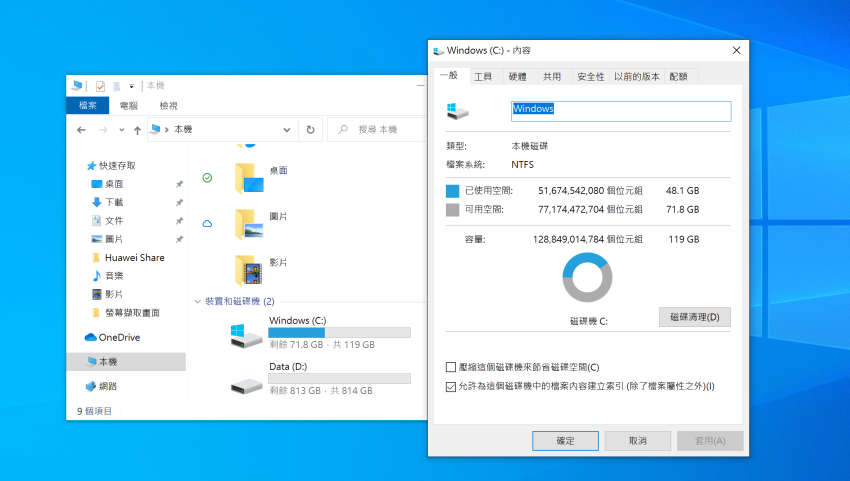This screenshot has width=850, height=481.
Task: Enable 壓縮這個磁碟機來節省磁碟空間 checkbox
Action: pos(450,367)
